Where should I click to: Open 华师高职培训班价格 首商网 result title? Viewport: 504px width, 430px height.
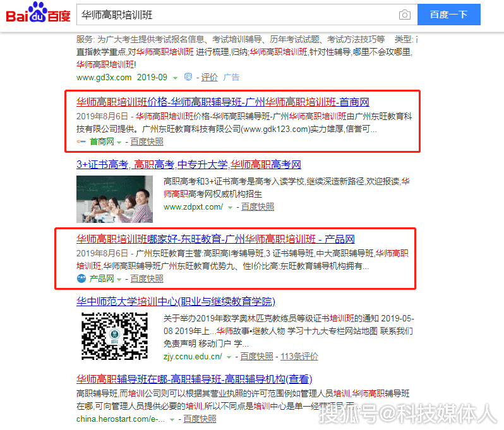click(x=223, y=102)
